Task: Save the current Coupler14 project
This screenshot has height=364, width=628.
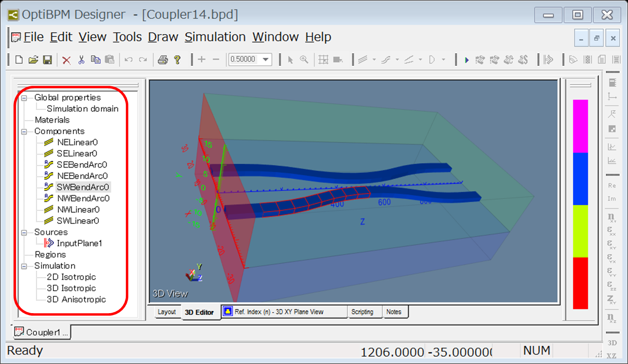Action: [x=46, y=59]
